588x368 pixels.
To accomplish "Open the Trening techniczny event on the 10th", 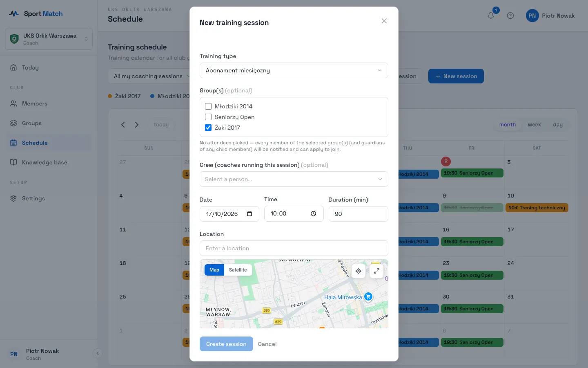I will 537,208.
